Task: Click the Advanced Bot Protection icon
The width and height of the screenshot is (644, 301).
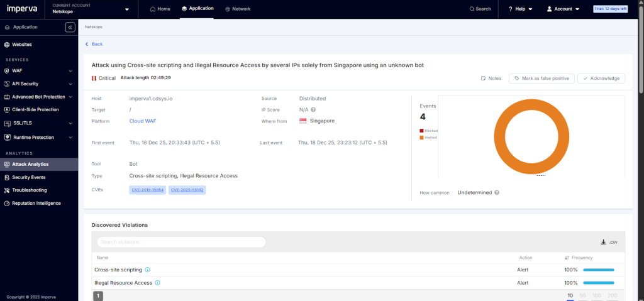Action: pyautogui.click(x=6, y=97)
